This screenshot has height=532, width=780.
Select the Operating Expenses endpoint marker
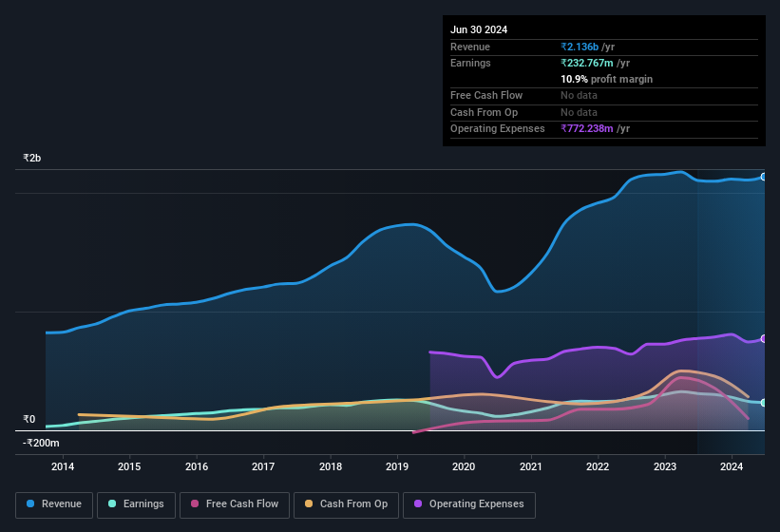point(764,338)
